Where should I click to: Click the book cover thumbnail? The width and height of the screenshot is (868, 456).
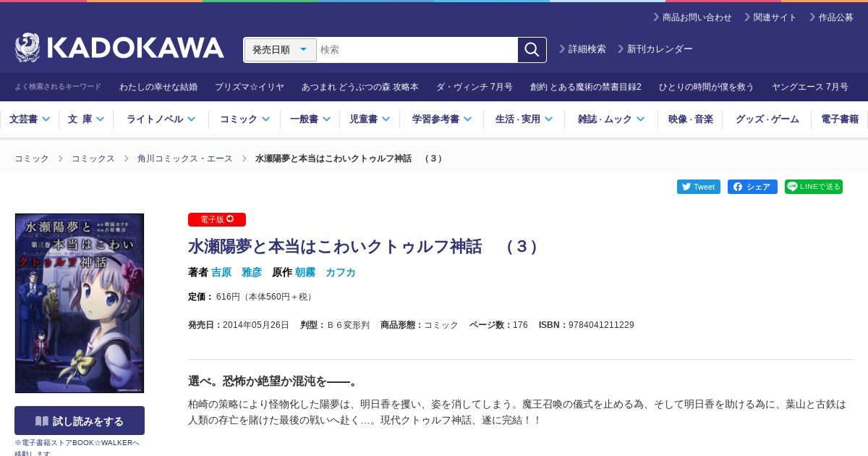tap(80, 303)
